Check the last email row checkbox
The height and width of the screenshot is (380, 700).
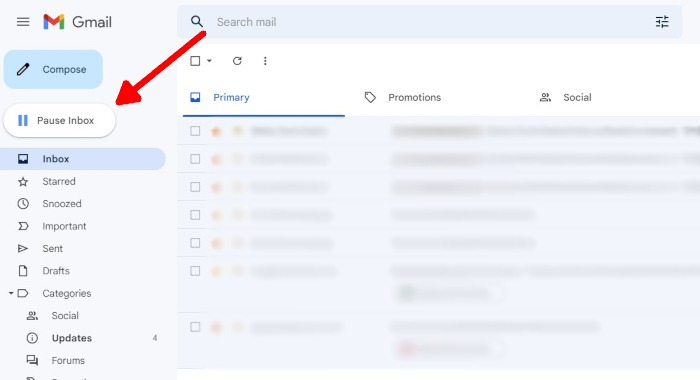[195, 327]
